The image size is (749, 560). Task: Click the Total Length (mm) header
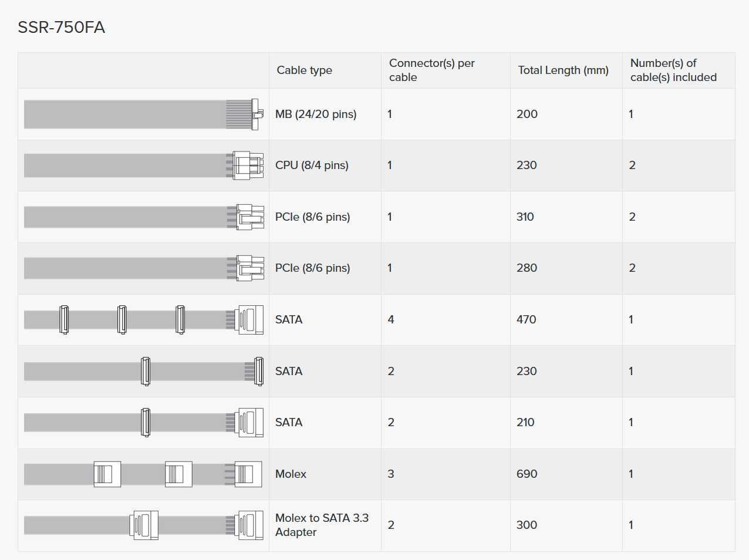pyautogui.click(x=563, y=70)
